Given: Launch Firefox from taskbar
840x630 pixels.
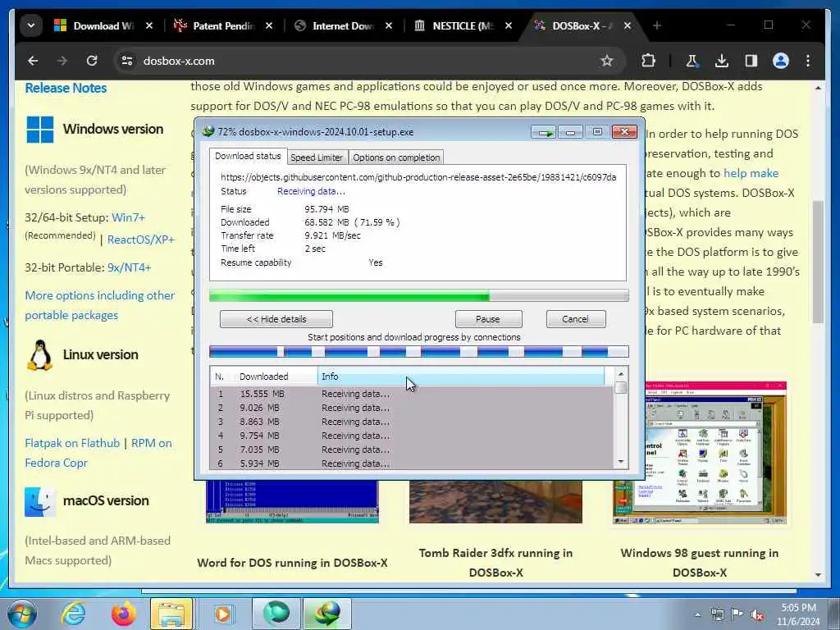Looking at the screenshot, I should click(123, 614).
